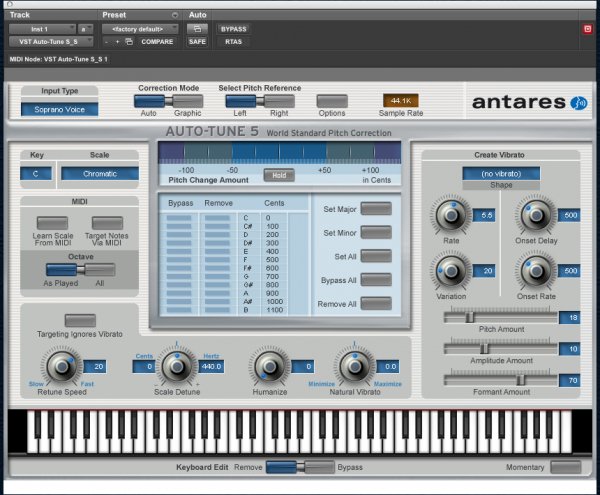Turn the Retune Speed knob
600x495 pixels.
pyautogui.click(x=62, y=366)
